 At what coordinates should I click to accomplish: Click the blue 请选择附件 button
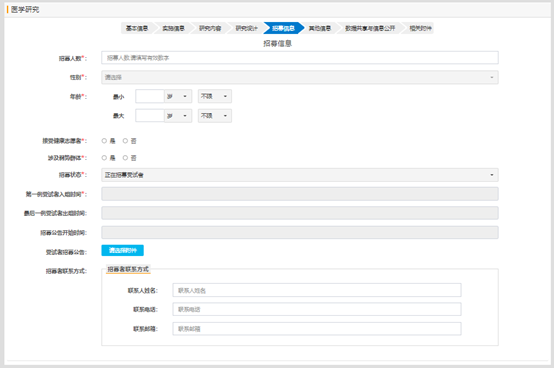pyautogui.click(x=123, y=250)
